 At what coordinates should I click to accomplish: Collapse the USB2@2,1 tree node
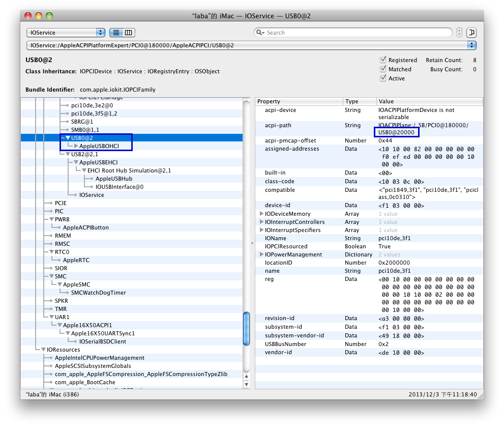68,154
